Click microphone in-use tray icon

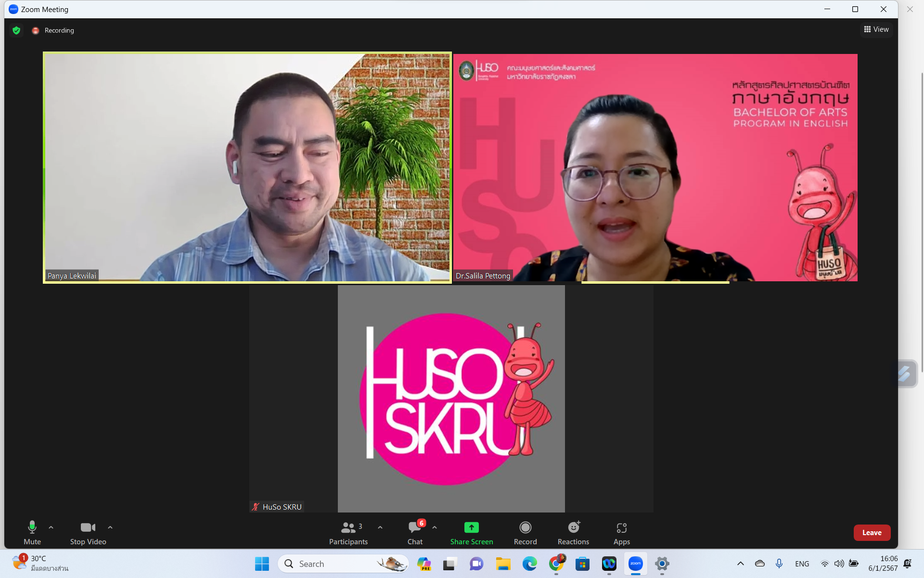point(779,564)
